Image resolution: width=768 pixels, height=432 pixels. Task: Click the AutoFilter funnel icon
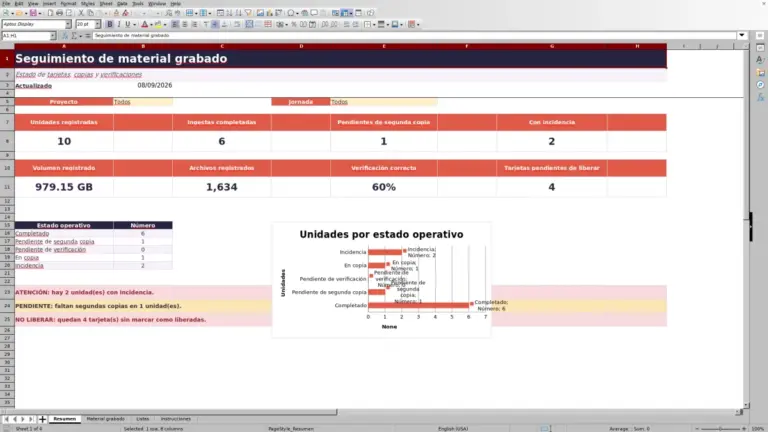pos(248,13)
